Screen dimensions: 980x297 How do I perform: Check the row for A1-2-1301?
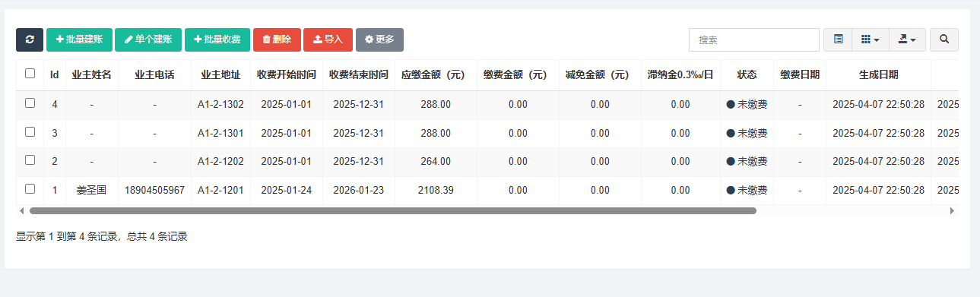(30, 132)
